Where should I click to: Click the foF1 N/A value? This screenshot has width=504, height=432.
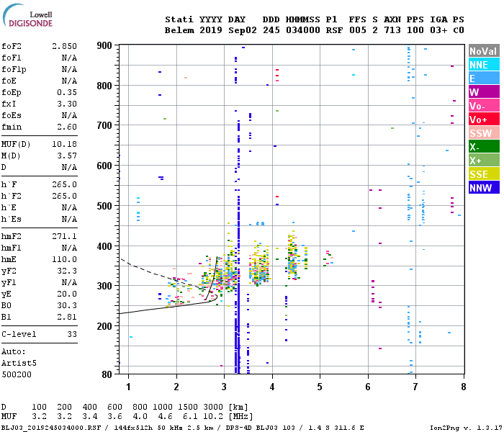pos(69,58)
